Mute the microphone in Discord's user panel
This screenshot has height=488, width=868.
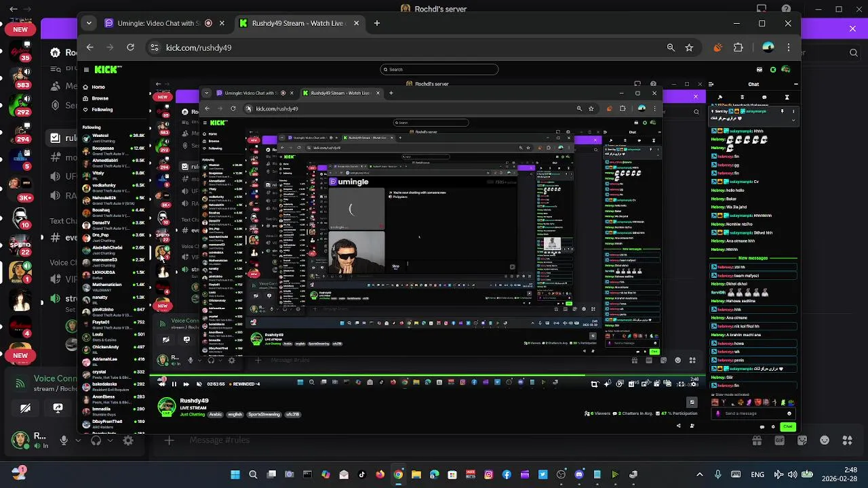point(64,440)
